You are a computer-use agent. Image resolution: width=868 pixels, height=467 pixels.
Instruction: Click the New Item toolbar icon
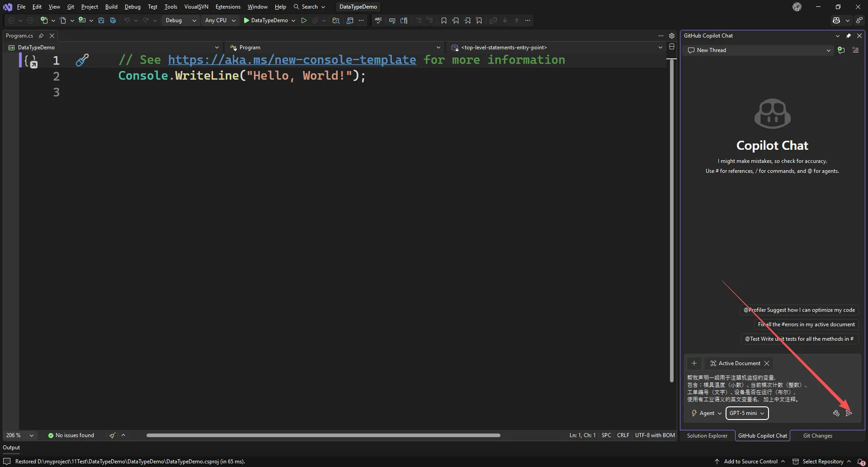[x=44, y=20]
